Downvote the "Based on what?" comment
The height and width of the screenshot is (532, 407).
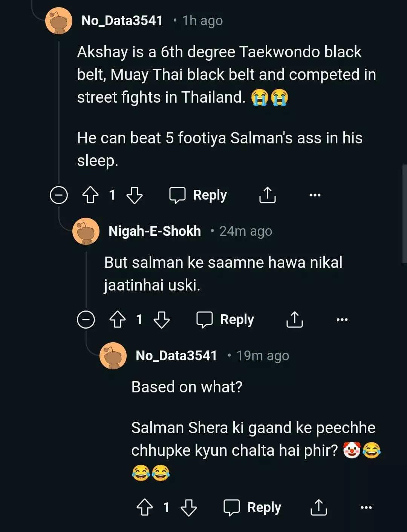point(189,507)
